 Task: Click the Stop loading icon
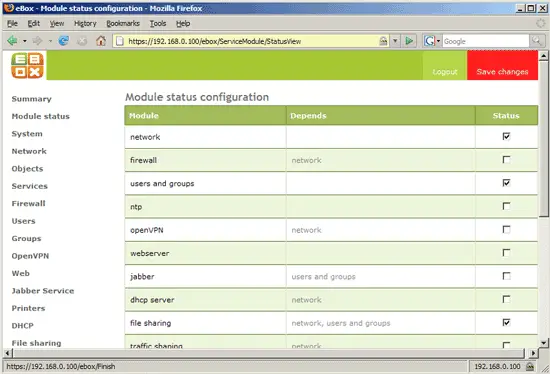[x=82, y=41]
